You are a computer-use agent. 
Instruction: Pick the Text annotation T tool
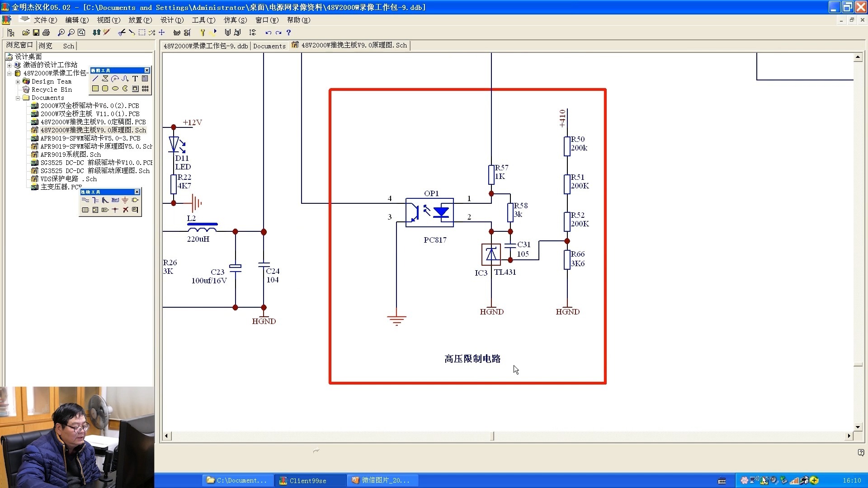pos(135,79)
